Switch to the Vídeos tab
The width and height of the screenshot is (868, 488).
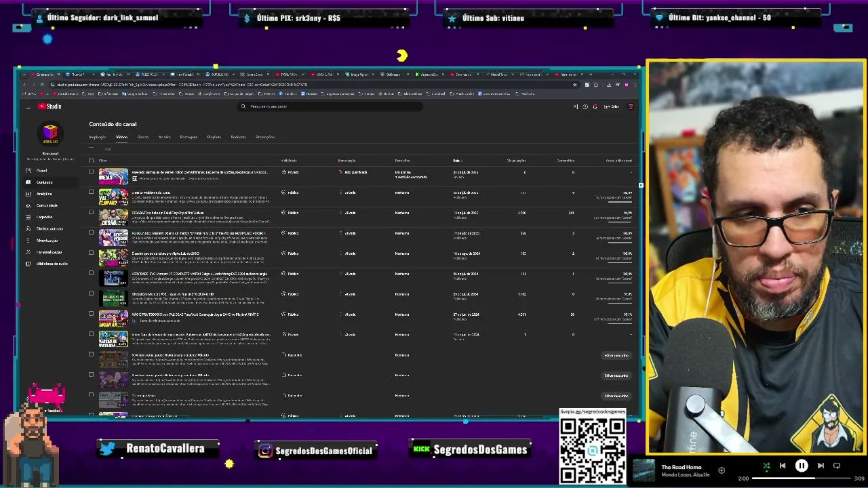click(121, 137)
